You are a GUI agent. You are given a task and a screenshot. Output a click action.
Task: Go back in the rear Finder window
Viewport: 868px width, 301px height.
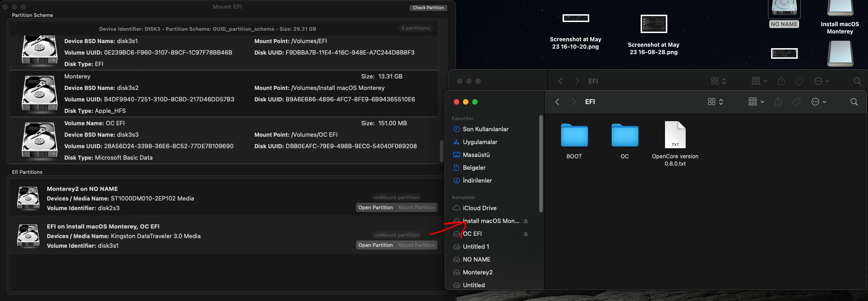(560, 81)
